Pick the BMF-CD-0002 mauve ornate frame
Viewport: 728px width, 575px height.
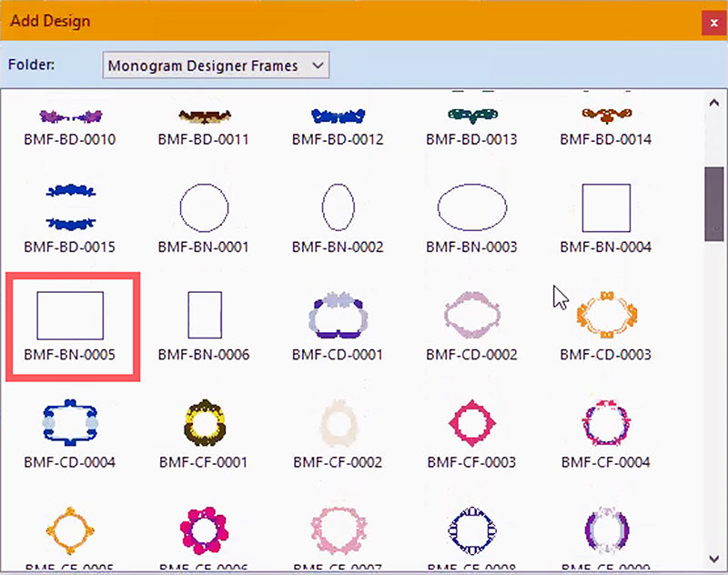point(471,316)
